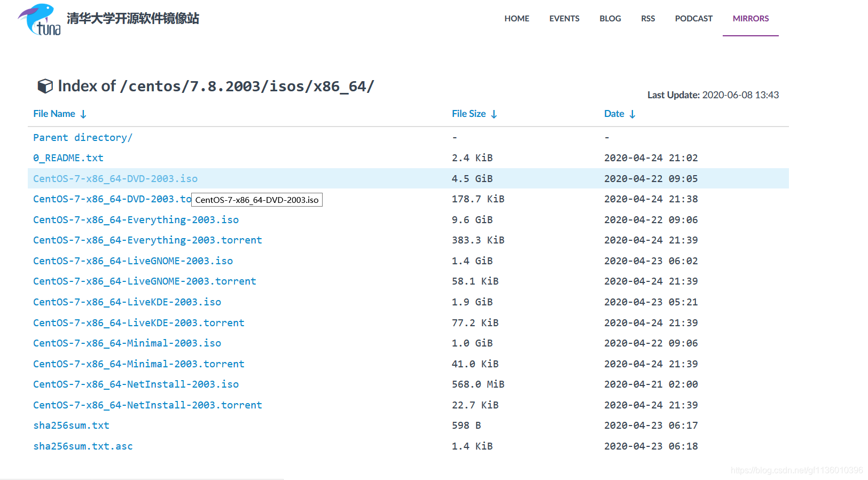Download LiveKDE-2003.torrent file

139,322
